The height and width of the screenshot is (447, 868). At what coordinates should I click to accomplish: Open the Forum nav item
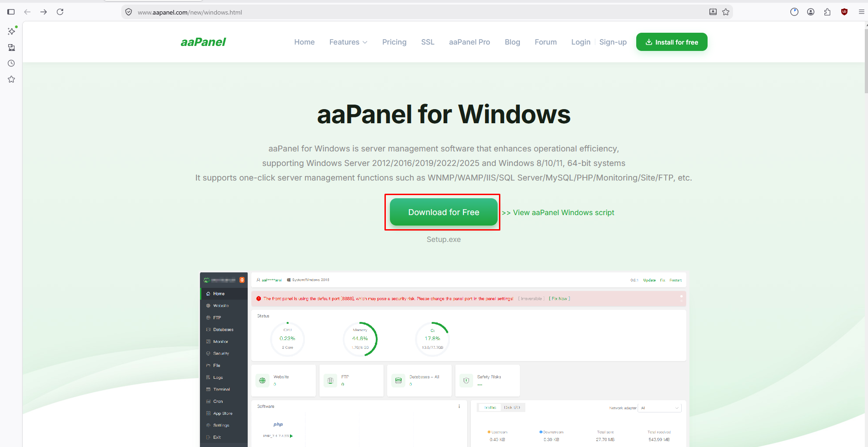545,42
